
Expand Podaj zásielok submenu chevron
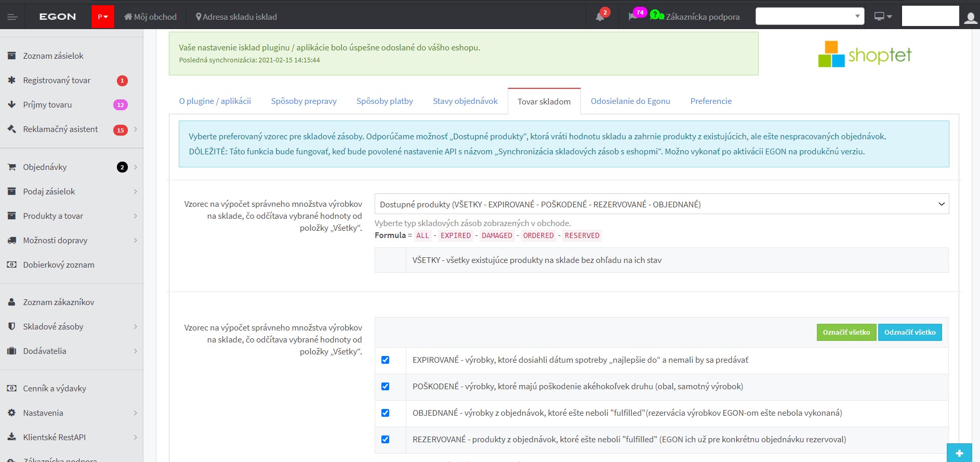[x=136, y=191]
